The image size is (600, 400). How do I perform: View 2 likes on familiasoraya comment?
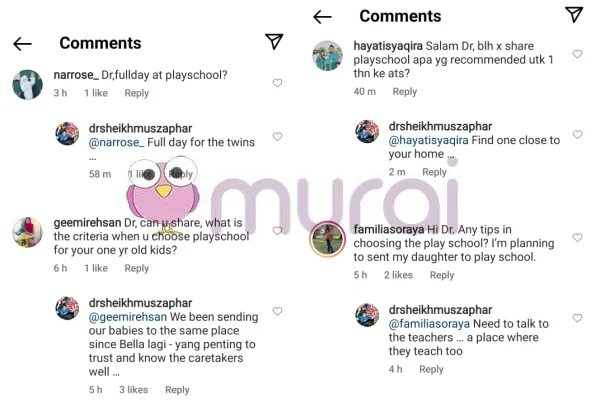(398, 275)
